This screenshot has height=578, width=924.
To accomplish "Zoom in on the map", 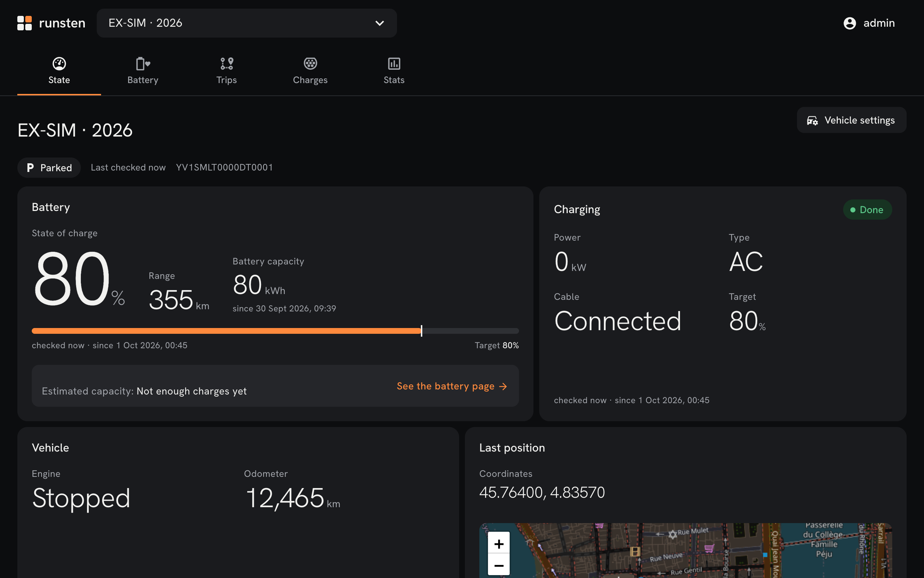I will click(x=499, y=544).
